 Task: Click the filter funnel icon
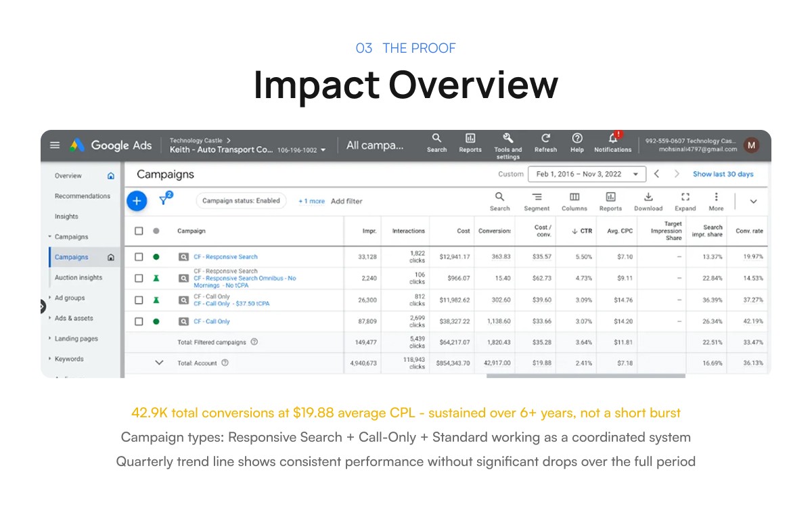[x=164, y=200]
